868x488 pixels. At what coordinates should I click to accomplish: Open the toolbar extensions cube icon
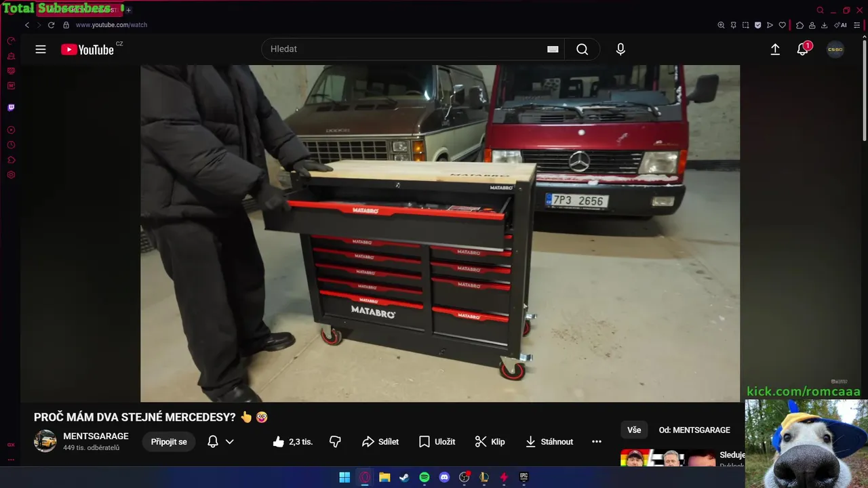[x=800, y=25]
